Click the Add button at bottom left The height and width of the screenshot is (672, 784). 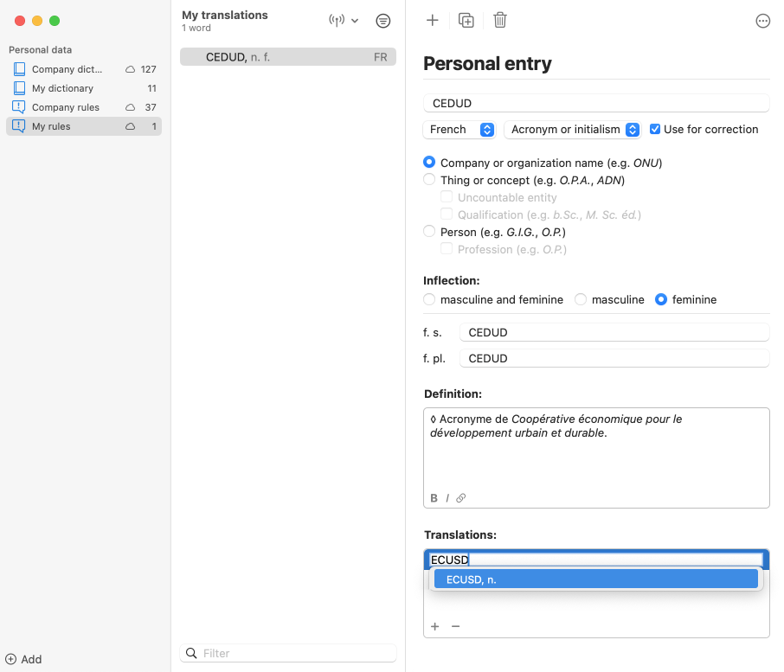[24, 659]
